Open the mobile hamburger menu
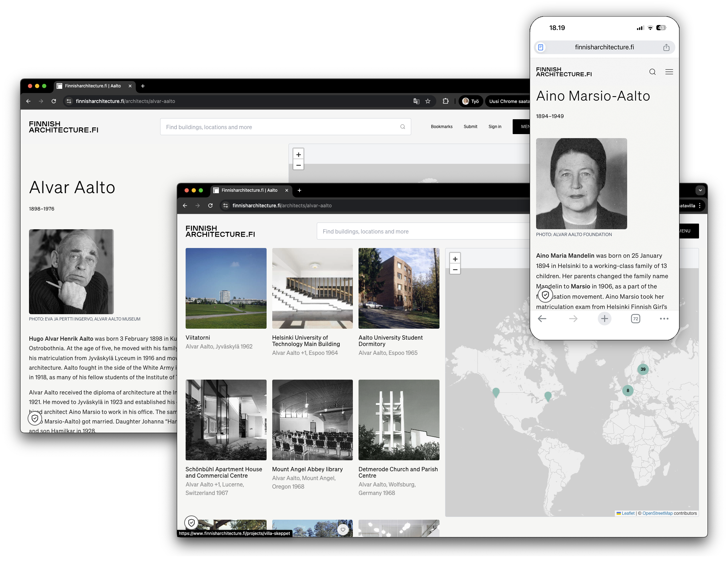Image resolution: width=728 pixels, height=565 pixels. click(x=669, y=72)
